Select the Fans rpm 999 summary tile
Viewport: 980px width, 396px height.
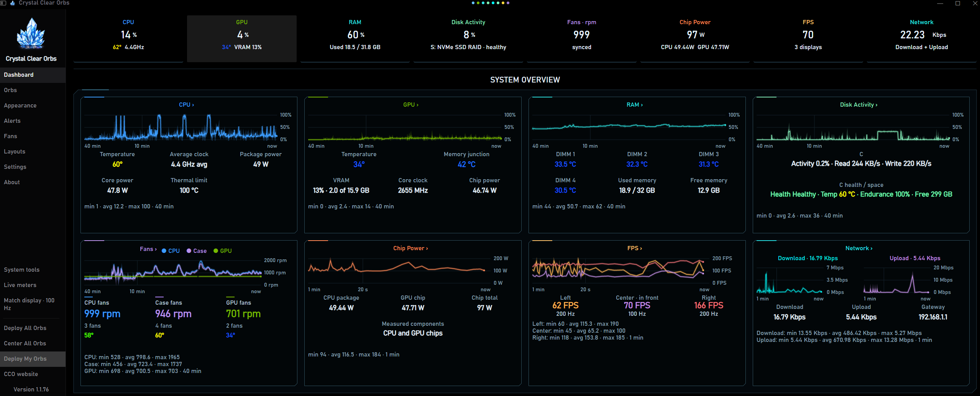pyautogui.click(x=582, y=38)
